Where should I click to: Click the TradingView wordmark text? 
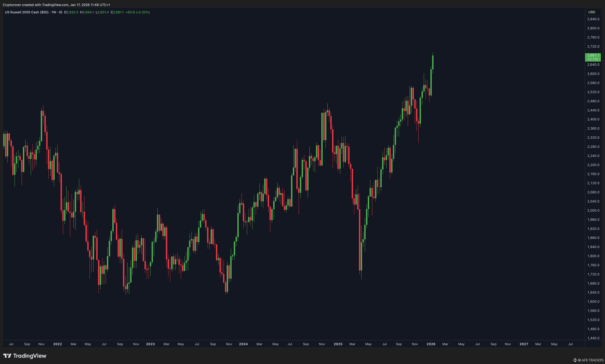click(30, 356)
